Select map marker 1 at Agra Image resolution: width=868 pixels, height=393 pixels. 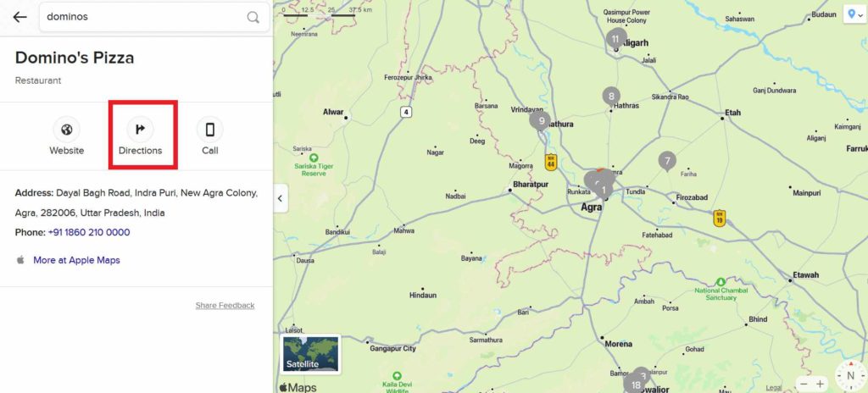[x=604, y=191]
